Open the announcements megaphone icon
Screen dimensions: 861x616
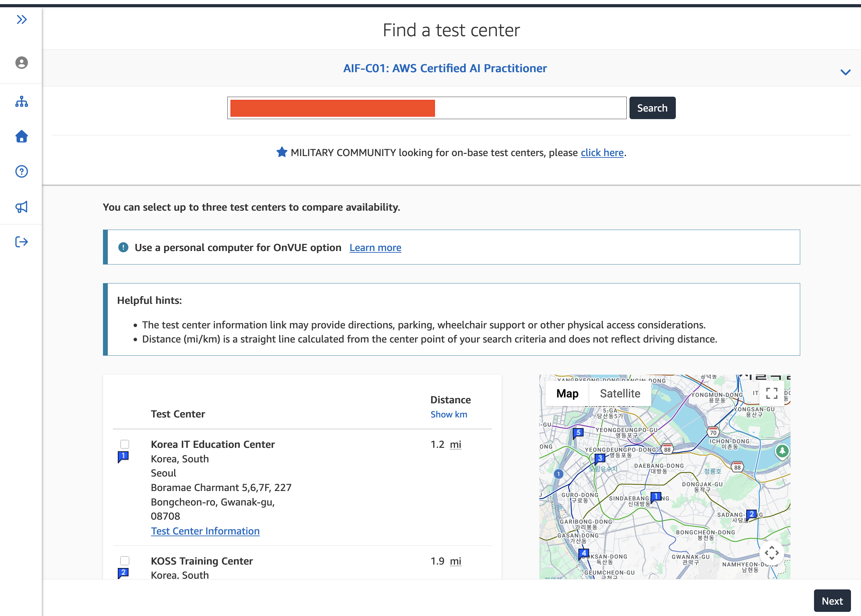click(22, 207)
